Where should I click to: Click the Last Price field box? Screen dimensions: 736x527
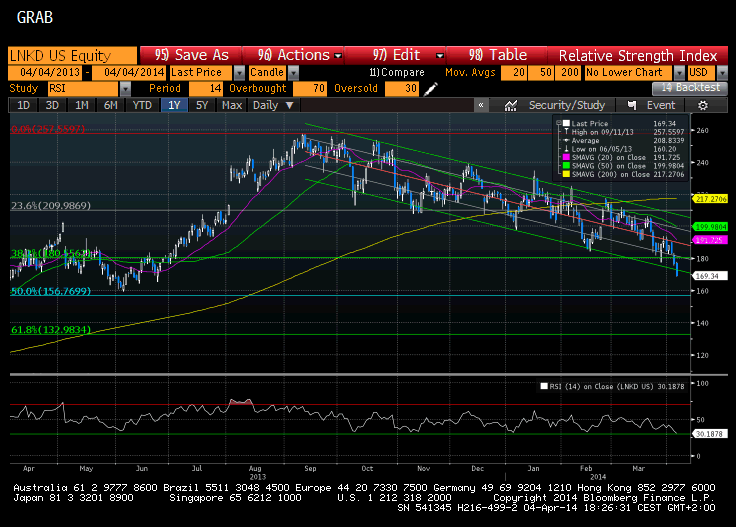pos(201,73)
